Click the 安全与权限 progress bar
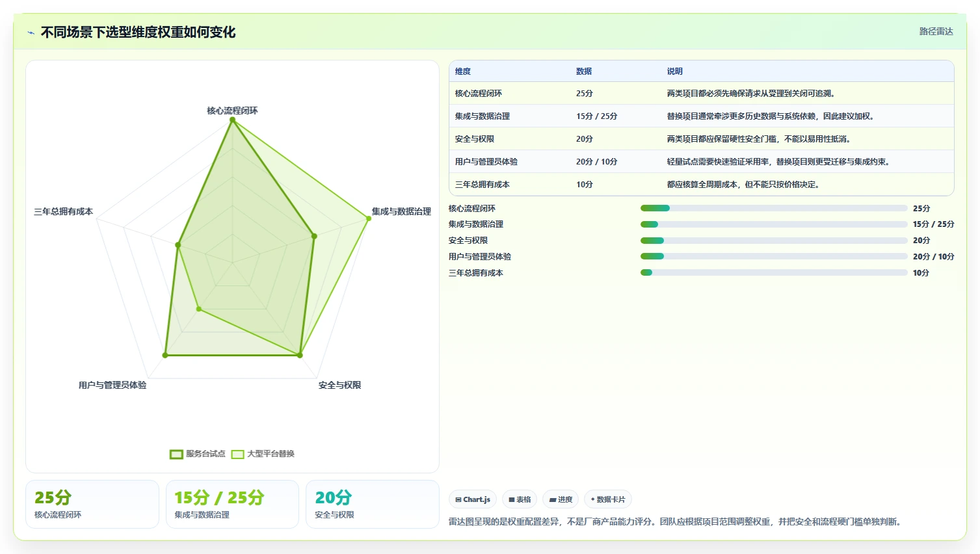Viewport: 980px width, 554px height. [x=774, y=241]
